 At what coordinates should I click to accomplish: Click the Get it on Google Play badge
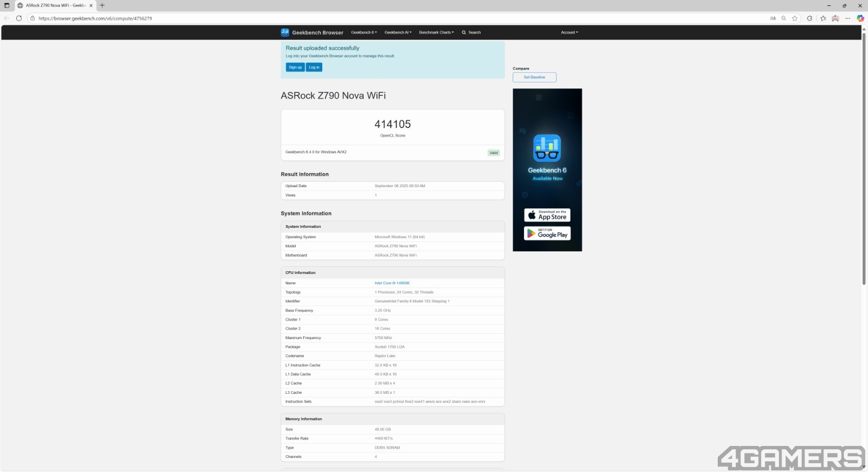547,233
